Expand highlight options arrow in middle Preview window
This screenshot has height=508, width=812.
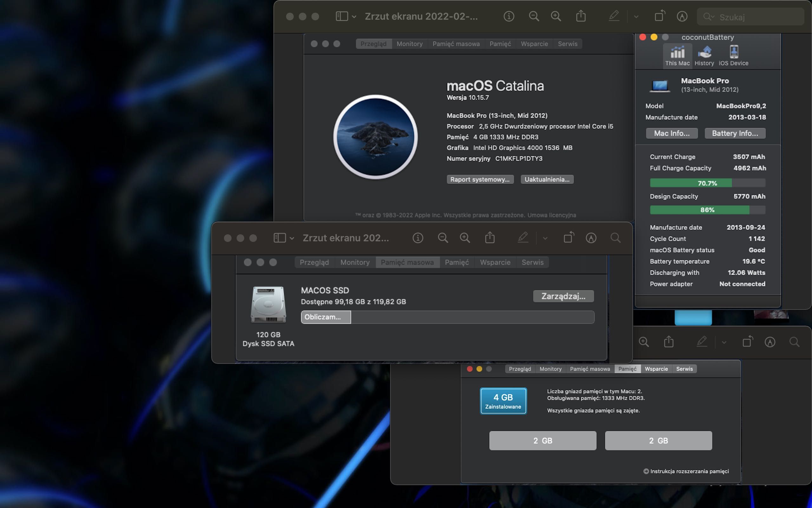pos(545,238)
